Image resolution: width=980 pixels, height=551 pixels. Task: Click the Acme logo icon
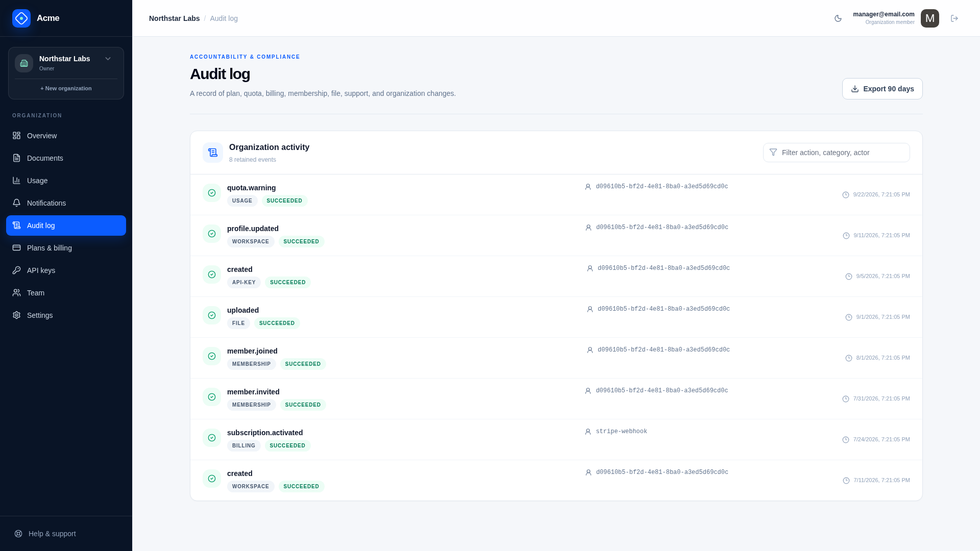21,18
